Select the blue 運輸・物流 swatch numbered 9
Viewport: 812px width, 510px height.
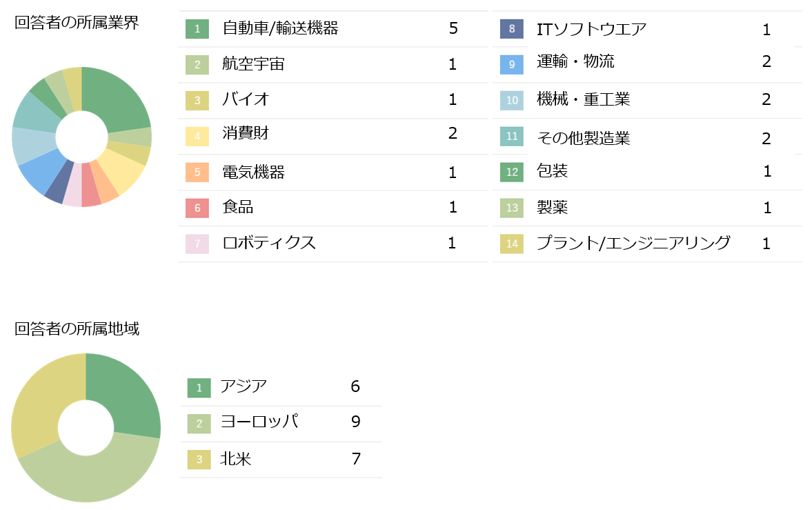point(512,65)
